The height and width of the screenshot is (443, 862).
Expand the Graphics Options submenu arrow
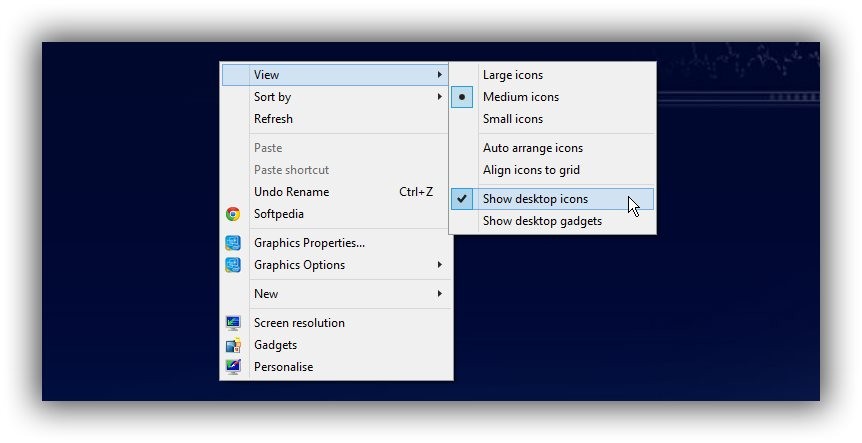(439, 264)
